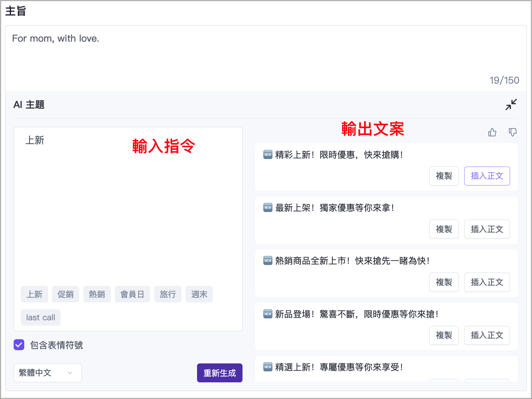Image resolution: width=532 pixels, height=399 pixels.
Task: Pick the 會員日 keyword tag
Action: pyautogui.click(x=132, y=294)
